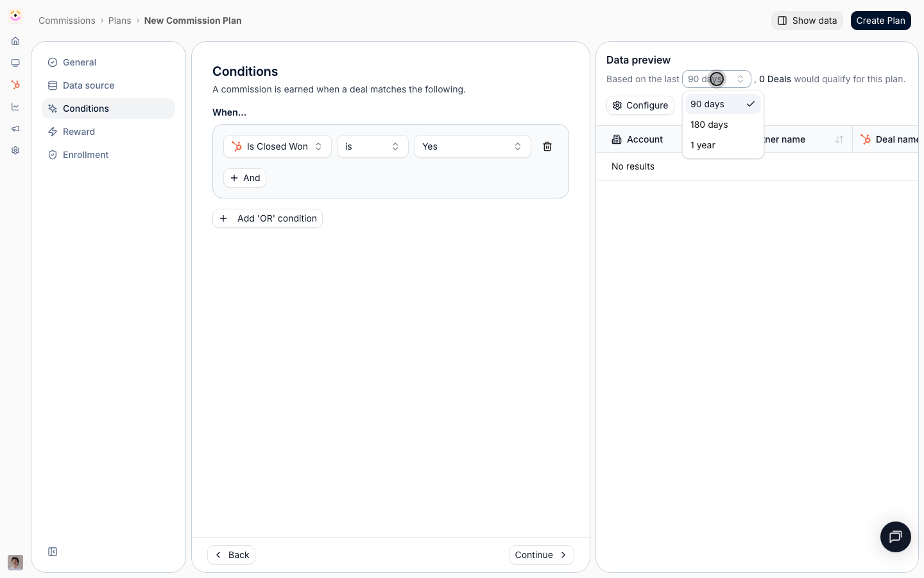Delete the Is Closed Won condition

pyautogui.click(x=547, y=146)
